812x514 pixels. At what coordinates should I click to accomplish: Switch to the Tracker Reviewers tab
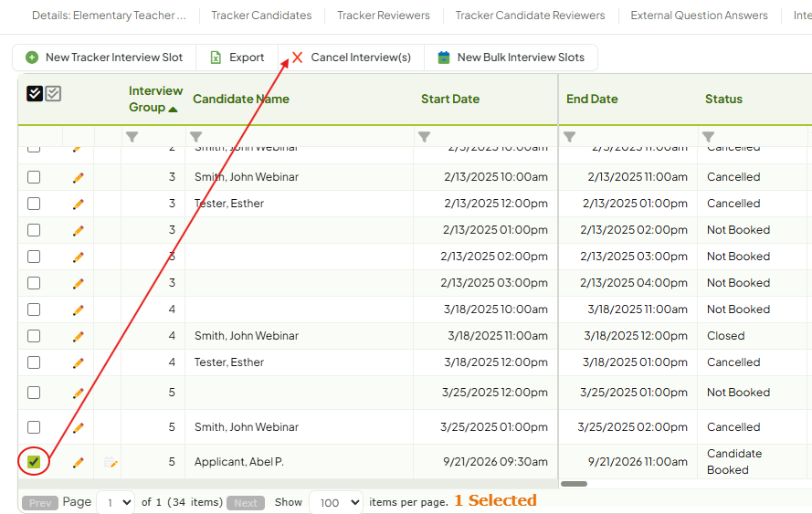pyautogui.click(x=384, y=16)
